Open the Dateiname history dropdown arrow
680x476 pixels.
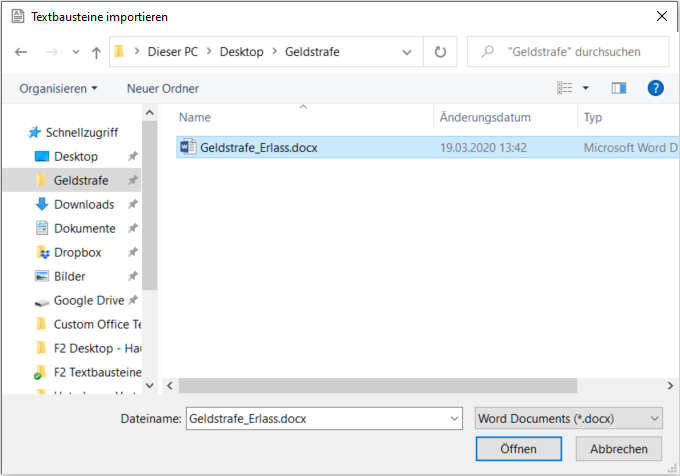click(455, 419)
